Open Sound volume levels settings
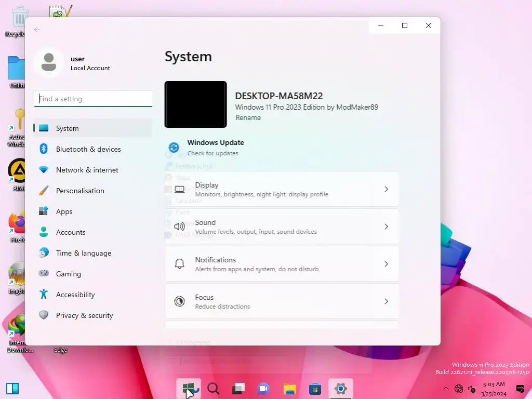Screen dimensions: 532x399 tap(282, 227)
